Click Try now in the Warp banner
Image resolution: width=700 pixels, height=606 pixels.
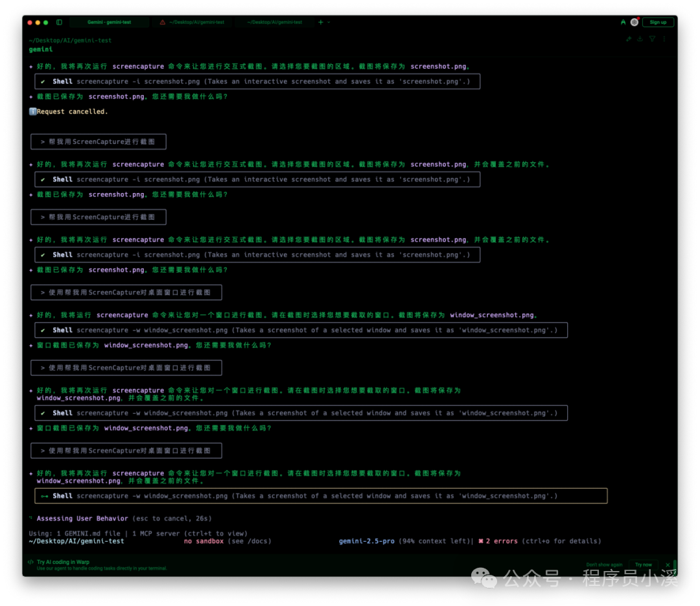coord(643,565)
